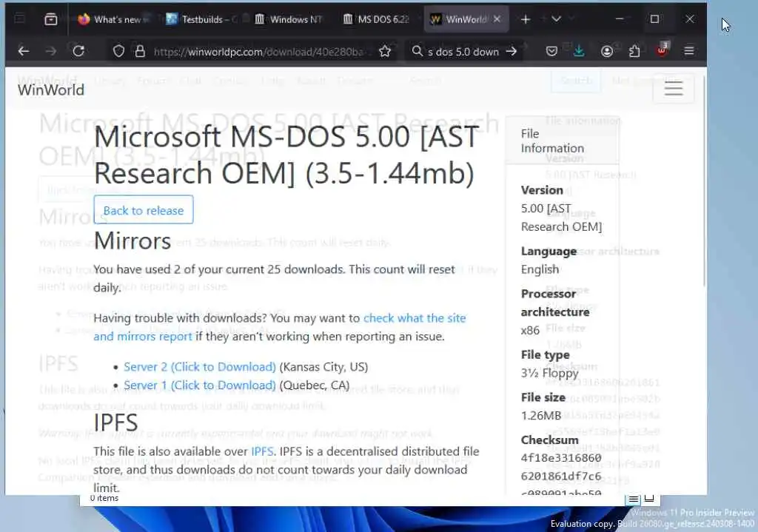View site security via the padlock icon
The width and height of the screenshot is (758, 532).
point(140,51)
